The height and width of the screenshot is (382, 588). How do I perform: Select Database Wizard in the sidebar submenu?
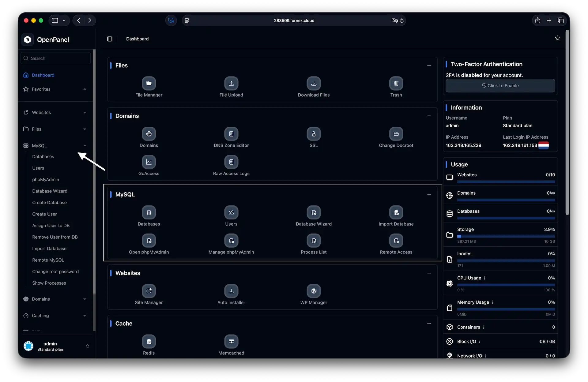[50, 191]
